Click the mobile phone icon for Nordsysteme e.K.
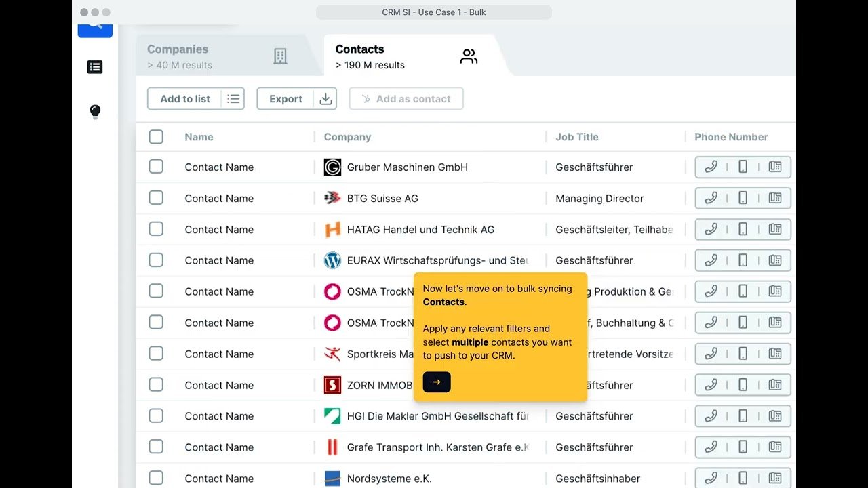The image size is (868, 488). pyautogui.click(x=743, y=479)
